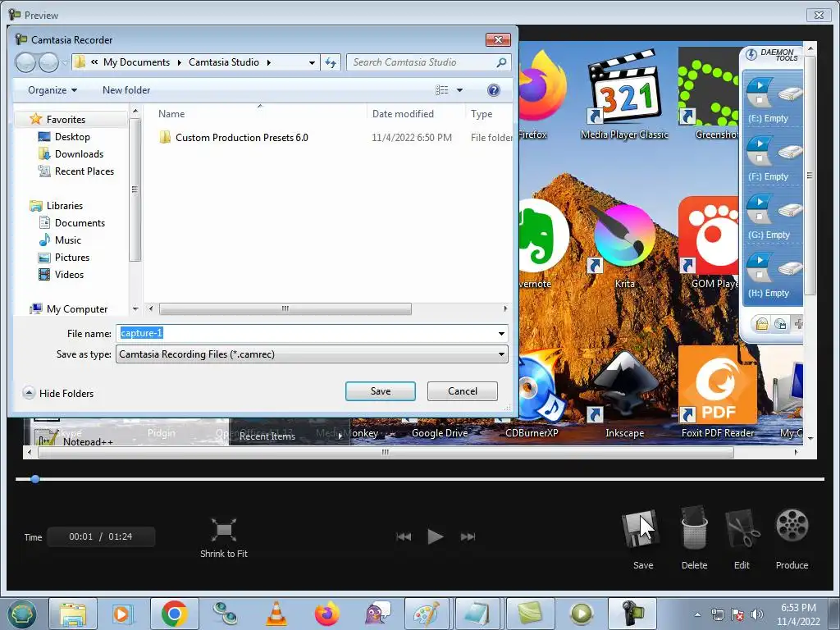840x630 pixels.
Task: Open the change view options dropdown arrow
Action: click(459, 90)
